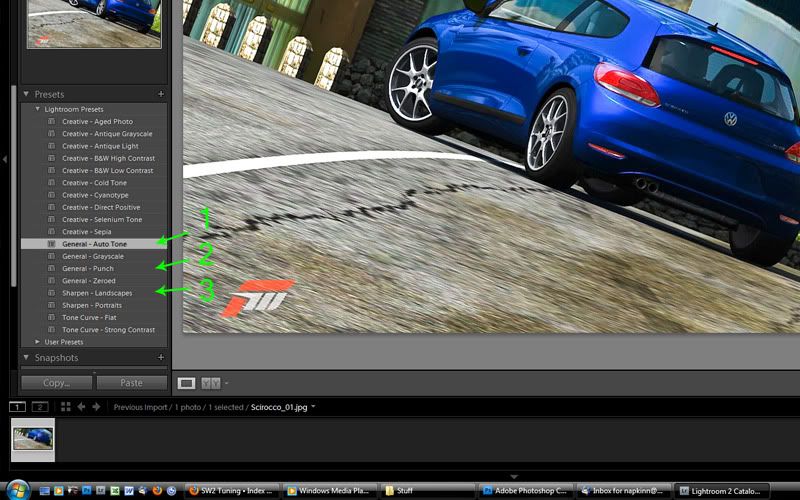Launch Lightroom from the quick launch icon
Image resolution: width=800 pixels, height=500 pixels.
pos(101,491)
